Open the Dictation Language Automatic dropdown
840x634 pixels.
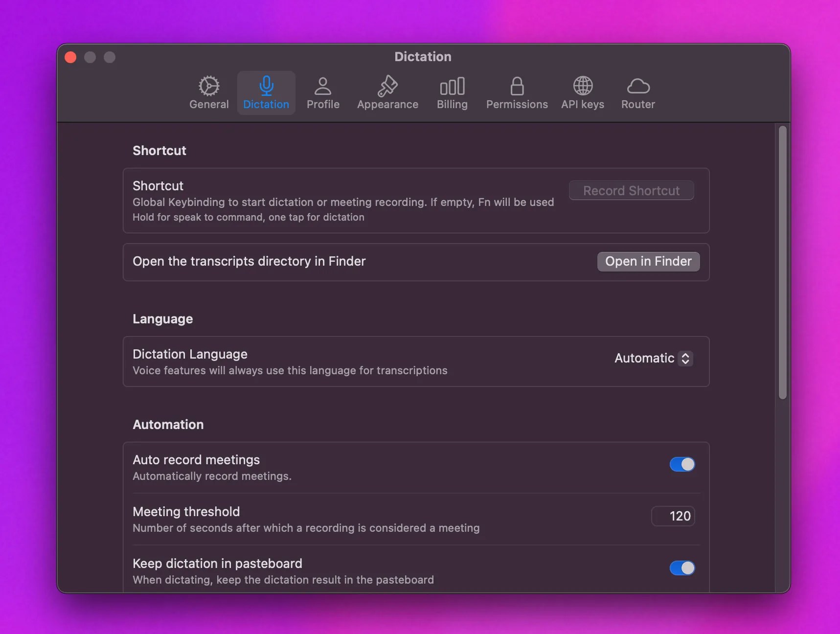654,358
